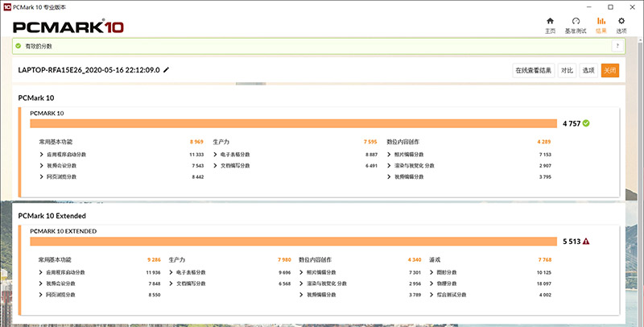
Task: Open the 基准测试 benchmark gauge icon
Action: click(576, 21)
